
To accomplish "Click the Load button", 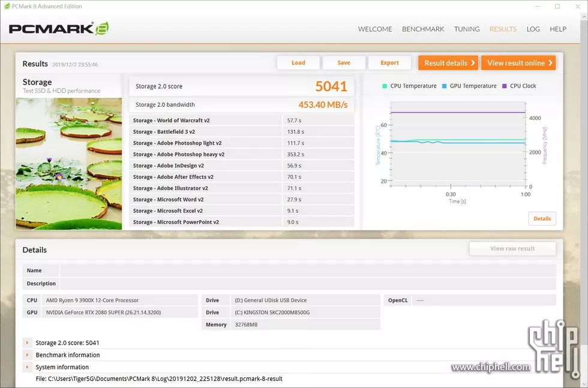I will click(x=298, y=62).
